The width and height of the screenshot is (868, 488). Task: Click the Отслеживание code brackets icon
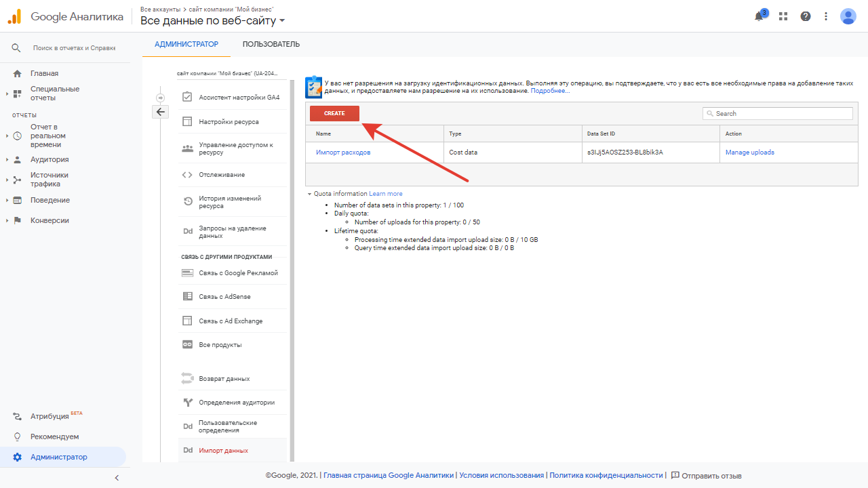[187, 175]
